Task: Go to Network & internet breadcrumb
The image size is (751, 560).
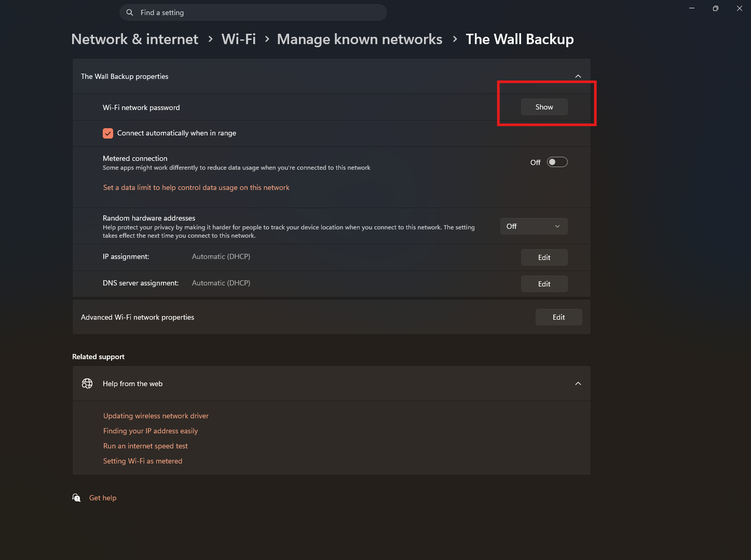Action: (135, 39)
